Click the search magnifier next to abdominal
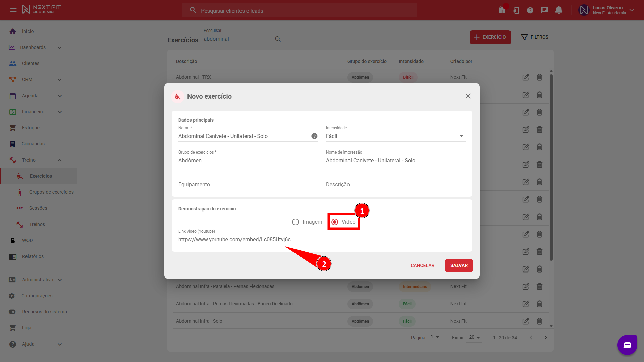Viewport: 644px width, 362px height. (x=278, y=39)
